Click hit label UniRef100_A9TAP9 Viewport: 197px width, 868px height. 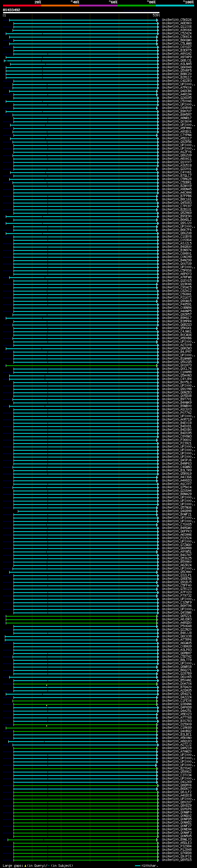(x=177, y=57)
